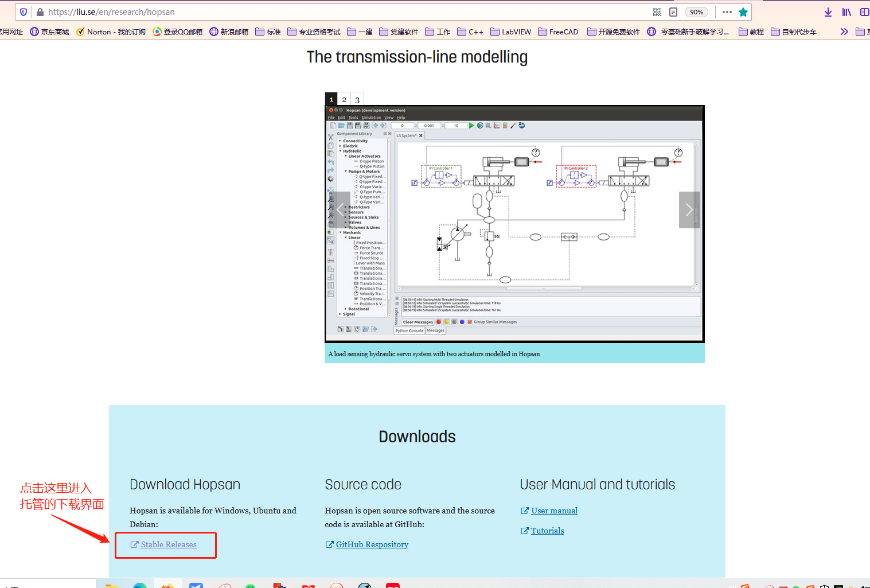Expand the C++ bookmark folder
This screenshot has width=870, height=588.
(x=470, y=32)
